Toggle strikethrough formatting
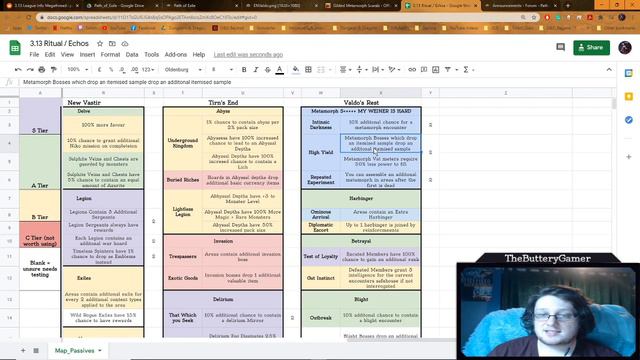 pos(267,70)
